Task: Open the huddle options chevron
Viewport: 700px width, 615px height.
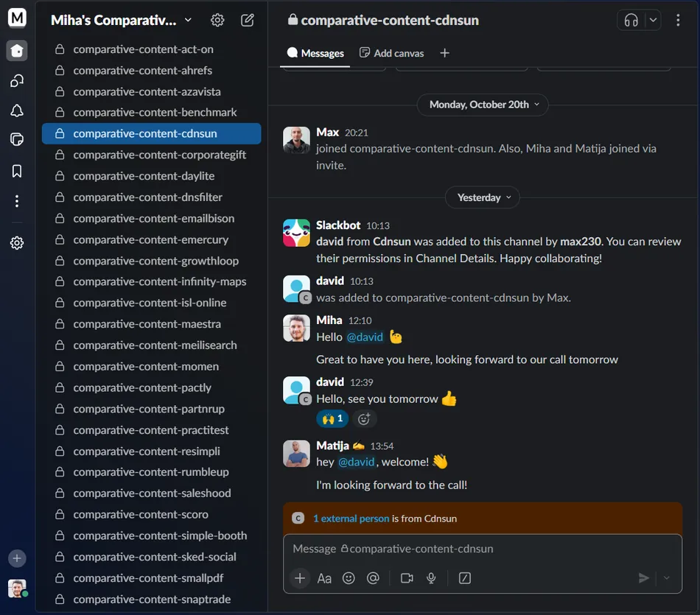Action: [x=652, y=20]
